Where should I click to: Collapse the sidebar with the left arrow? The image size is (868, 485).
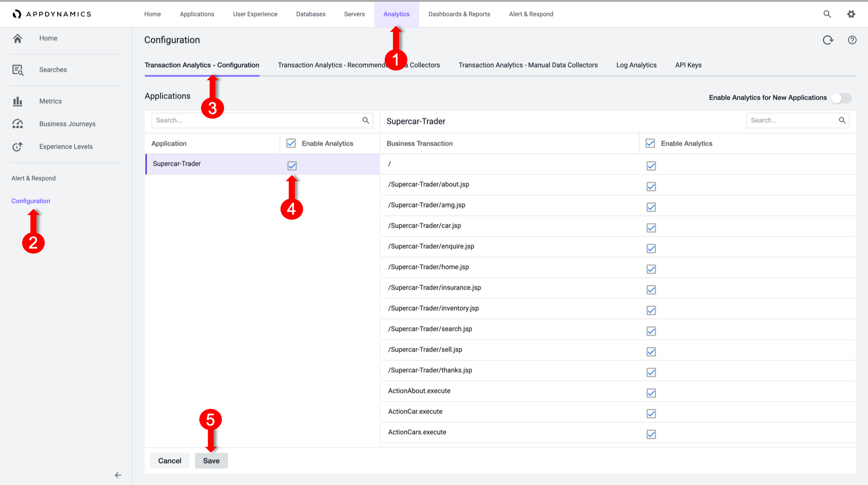118,475
